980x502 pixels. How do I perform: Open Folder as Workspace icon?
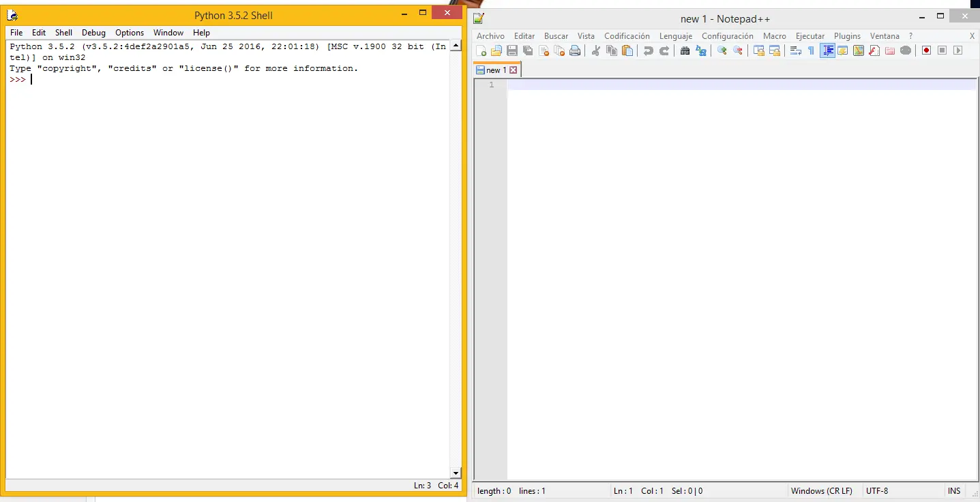coord(890,50)
